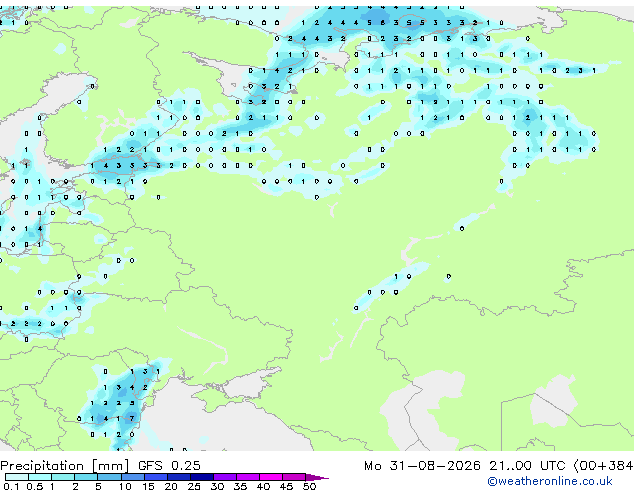The width and height of the screenshot is (634, 490).
Task: Click the '25' legend scale label
Action: coord(194,486)
